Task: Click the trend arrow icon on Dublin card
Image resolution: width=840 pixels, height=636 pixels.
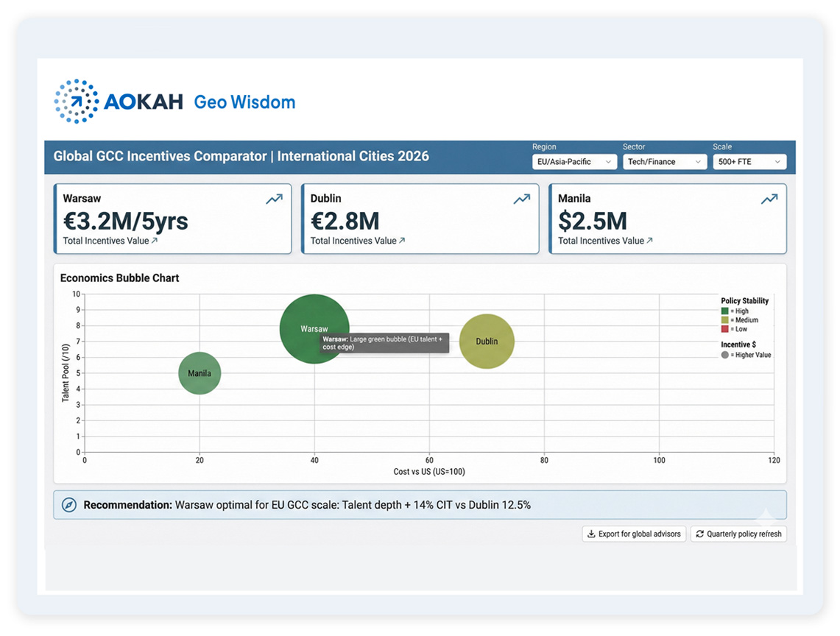Action: (522, 199)
